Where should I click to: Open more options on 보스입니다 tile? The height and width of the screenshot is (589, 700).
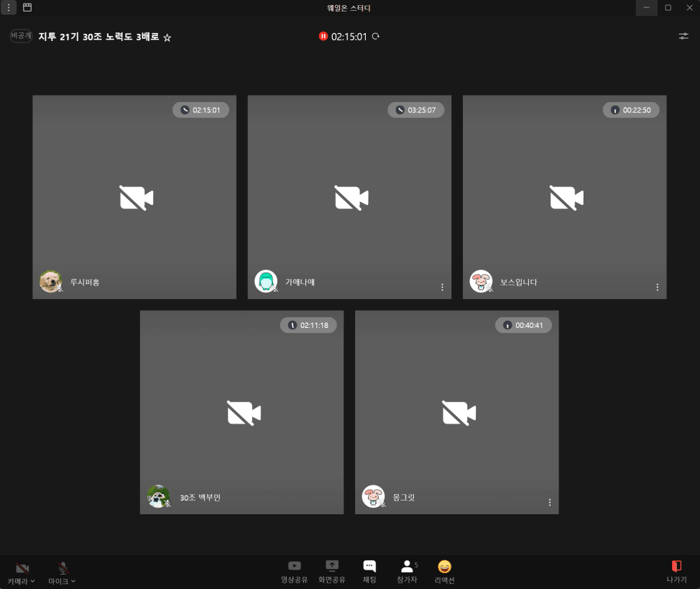[658, 287]
